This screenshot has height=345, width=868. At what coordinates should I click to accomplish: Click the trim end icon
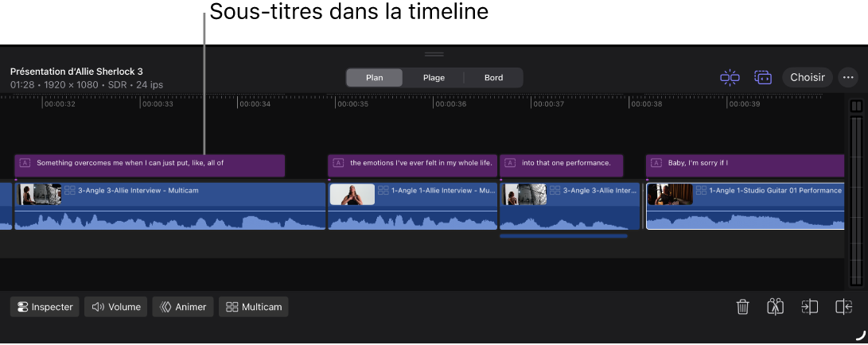(x=843, y=306)
